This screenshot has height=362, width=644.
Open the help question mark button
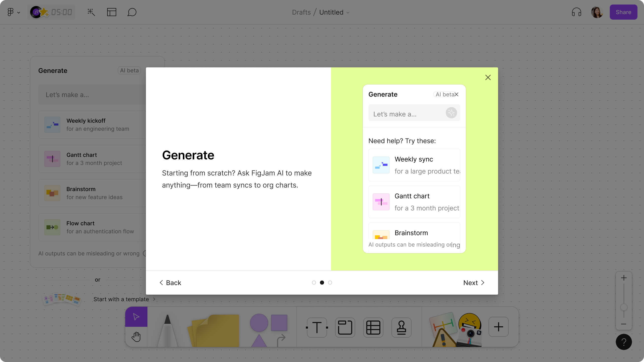[624, 342]
